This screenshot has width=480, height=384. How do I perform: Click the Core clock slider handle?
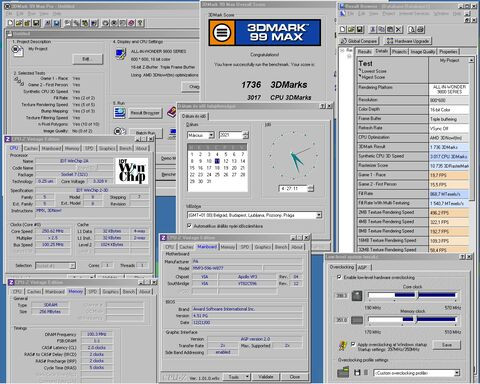pos(417,295)
